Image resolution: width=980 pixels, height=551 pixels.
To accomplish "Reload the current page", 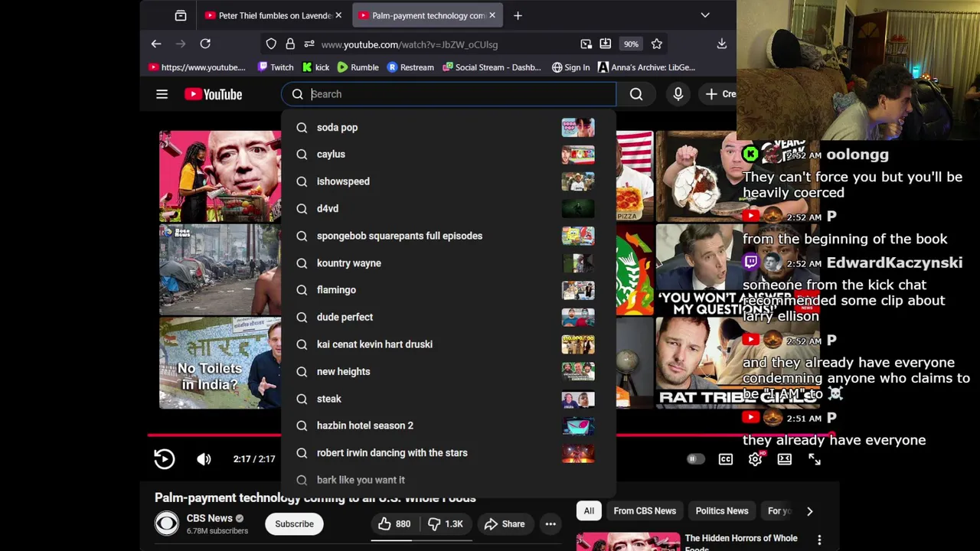I will pyautogui.click(x=205, y=44).
